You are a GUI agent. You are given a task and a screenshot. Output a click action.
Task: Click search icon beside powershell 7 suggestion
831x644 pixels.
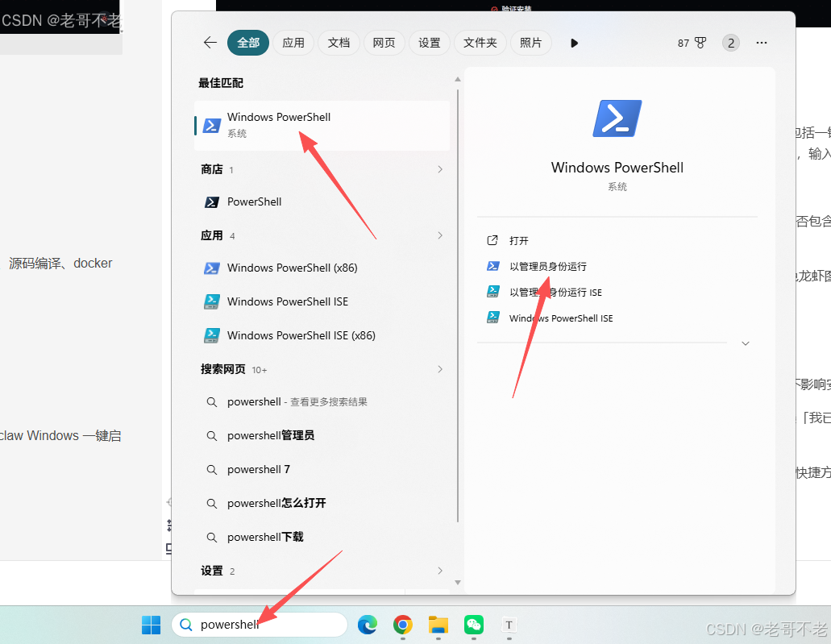click(211, 470)
